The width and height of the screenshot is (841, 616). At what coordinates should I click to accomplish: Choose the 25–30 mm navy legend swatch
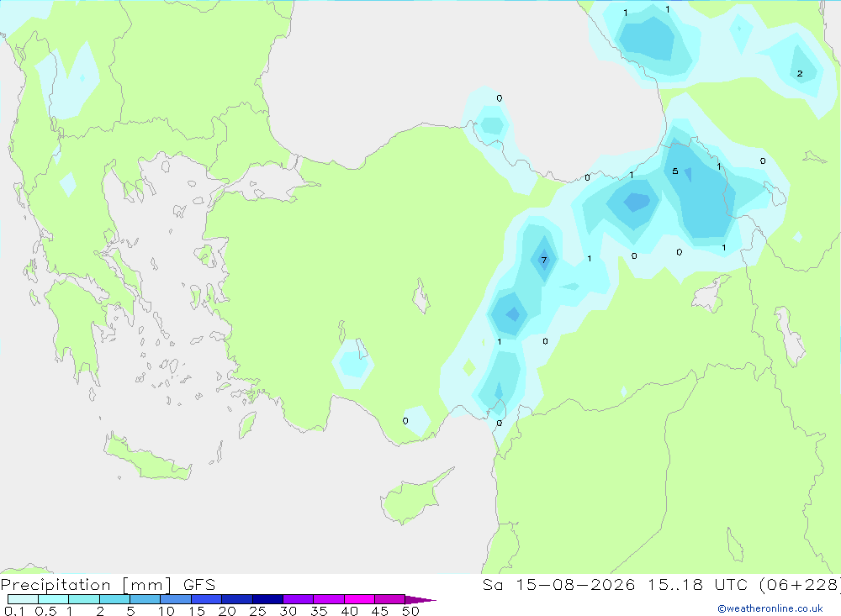tap(267, 599)
